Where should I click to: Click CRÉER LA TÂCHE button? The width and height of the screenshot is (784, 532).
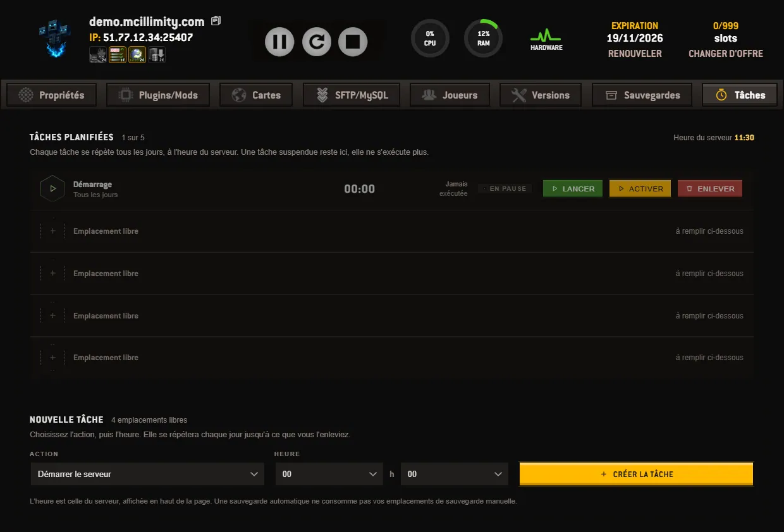click(x=636, y=474)
